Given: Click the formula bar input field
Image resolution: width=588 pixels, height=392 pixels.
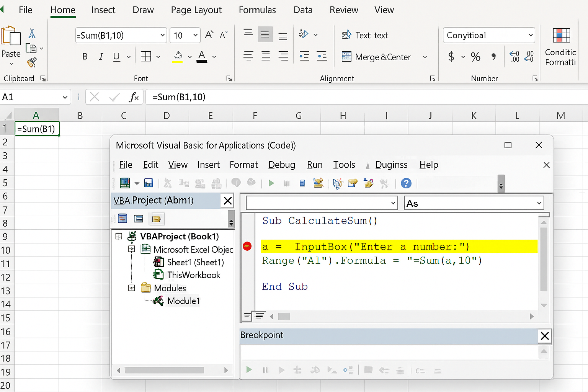Looking at the screenshot, I should click(367, 97).
